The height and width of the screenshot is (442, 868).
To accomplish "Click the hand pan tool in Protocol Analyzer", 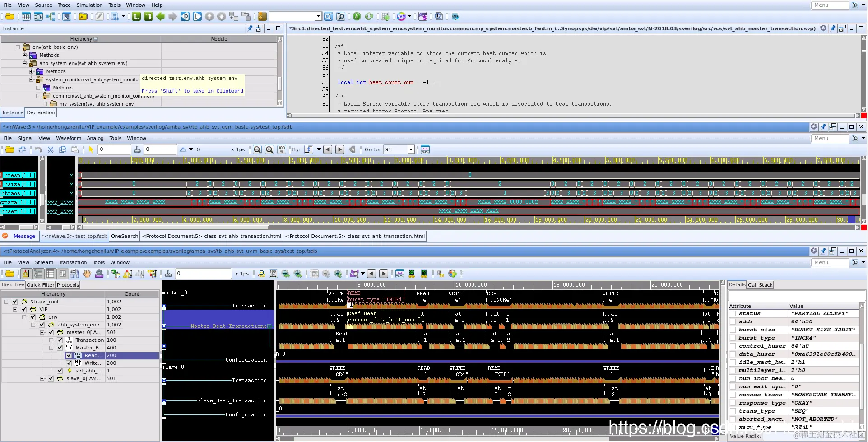I will (x=87, y=274).
